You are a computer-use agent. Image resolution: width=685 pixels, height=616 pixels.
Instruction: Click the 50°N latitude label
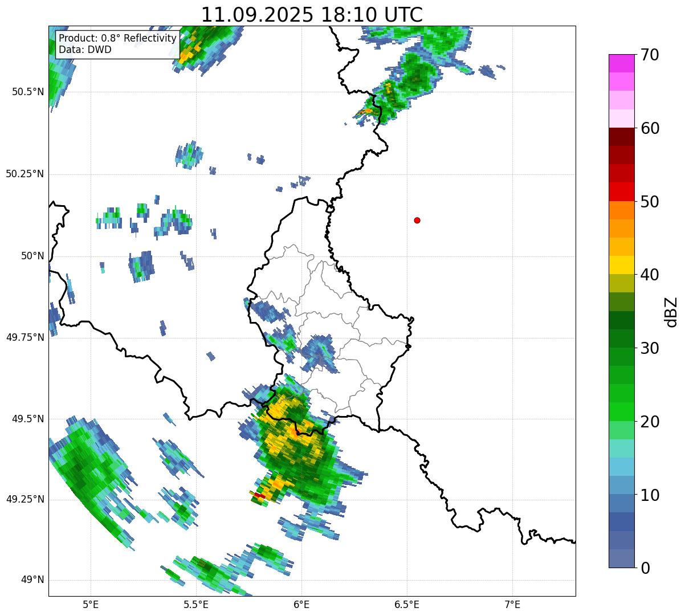pyautogui.click(x=32, y=256)
